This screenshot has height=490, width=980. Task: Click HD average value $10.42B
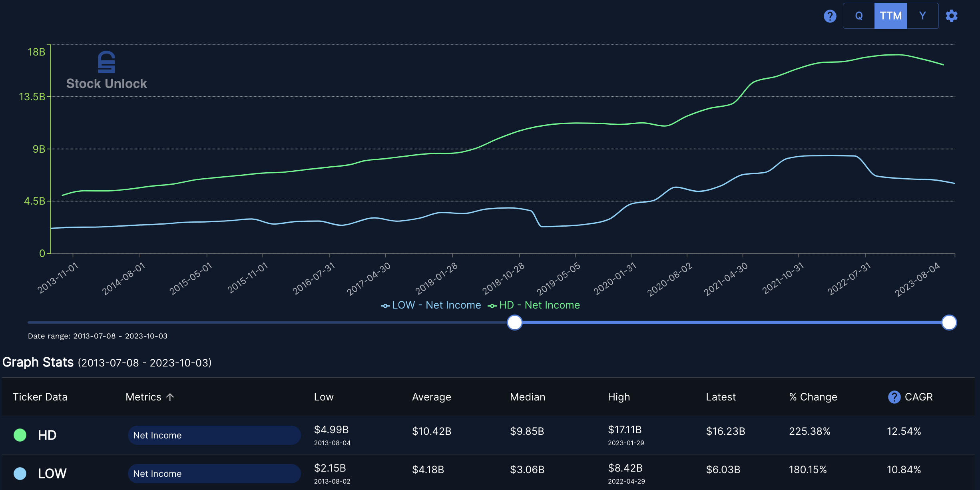coord(432,431)
